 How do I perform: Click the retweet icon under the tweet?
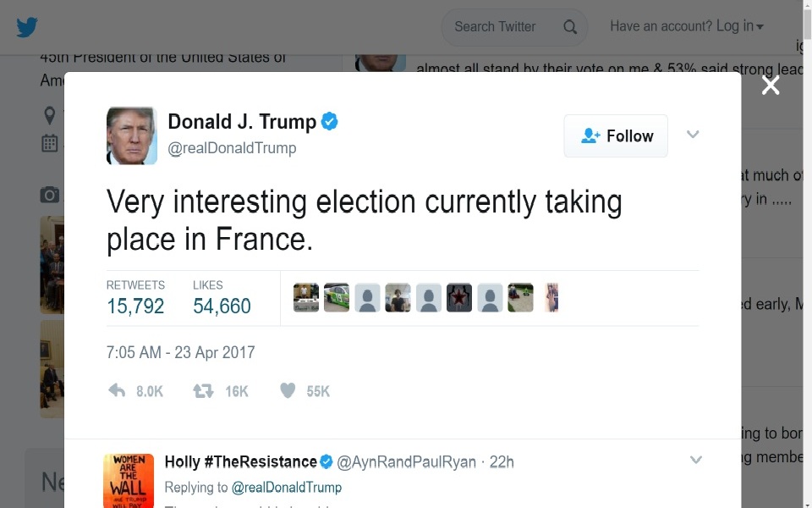click(203, 390)
